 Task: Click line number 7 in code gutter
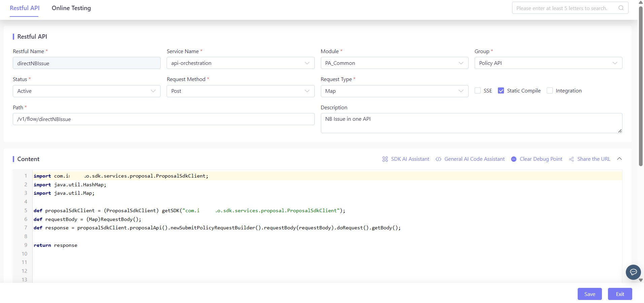(26, 228)
